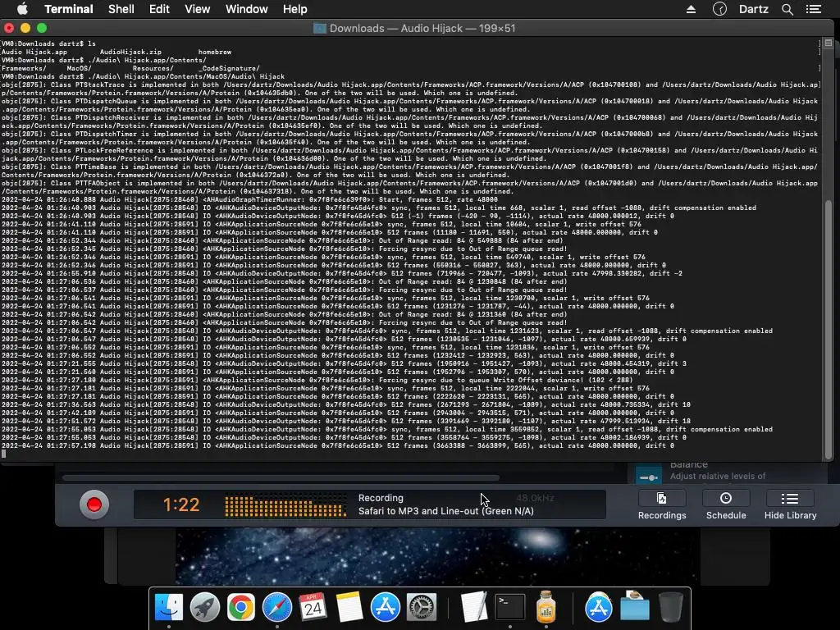This screenshot has width=840, height=630.
Task: Click the AHAudioGraphTimerRunner Start log line
Action: [x=249, y=199]
